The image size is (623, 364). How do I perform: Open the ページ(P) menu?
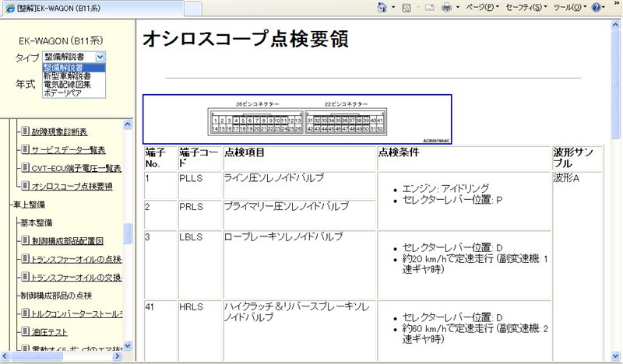482,7
